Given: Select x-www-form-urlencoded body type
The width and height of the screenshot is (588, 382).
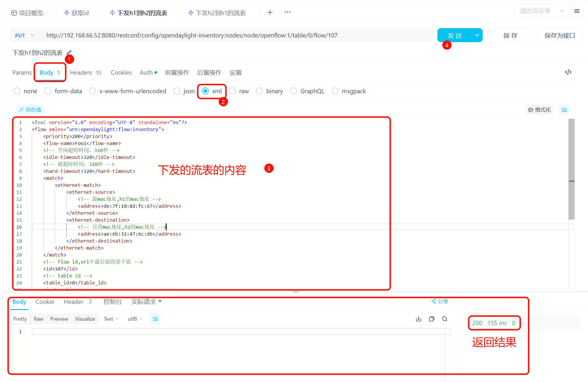Looking at the screenshot, I should [127, 91].
